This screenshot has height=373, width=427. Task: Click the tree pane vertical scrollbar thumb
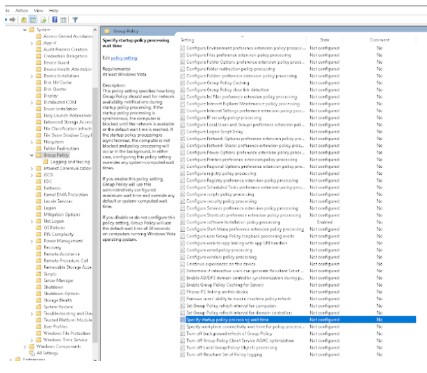(x=95, y=215)
